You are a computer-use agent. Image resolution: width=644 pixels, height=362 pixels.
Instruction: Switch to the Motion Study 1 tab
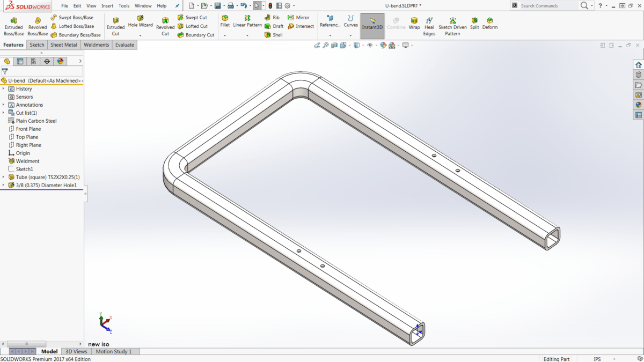114,351
